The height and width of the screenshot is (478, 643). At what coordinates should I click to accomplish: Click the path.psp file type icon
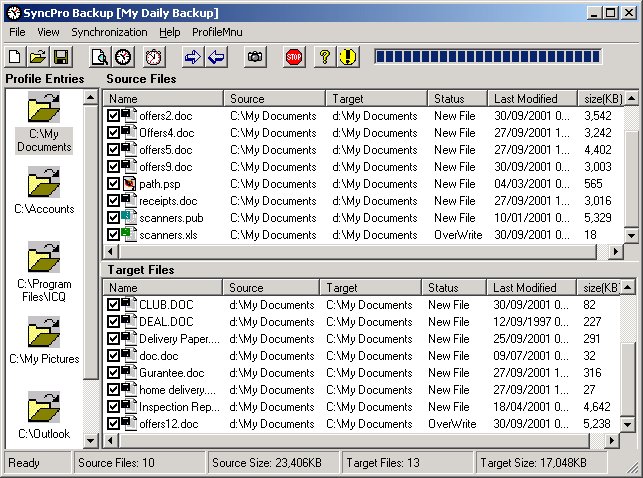[129, 183]
